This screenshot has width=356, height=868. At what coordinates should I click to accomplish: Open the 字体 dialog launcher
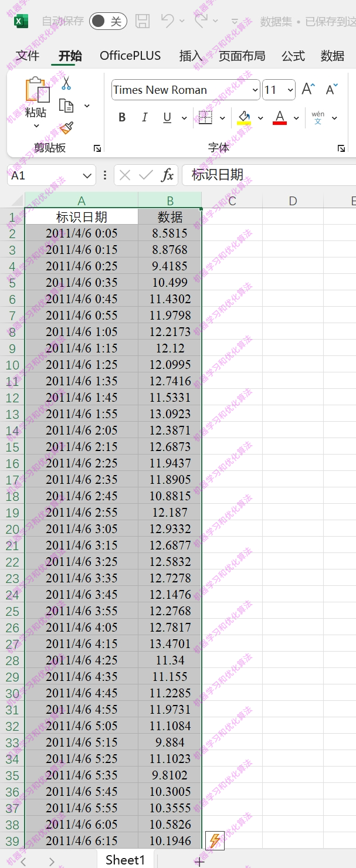pyautogui.click(x=341, y=148)
